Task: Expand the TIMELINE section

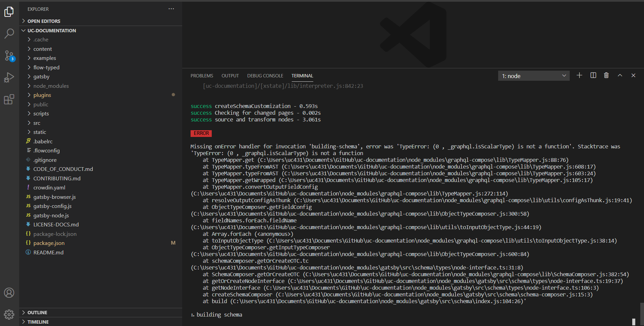Action: coord(101,322)
